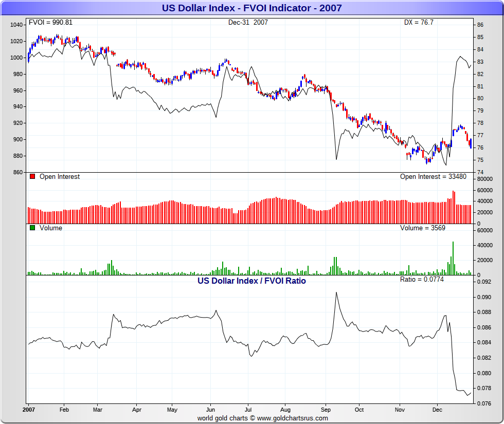The height and width of the screenshot is (424, 504).
Task: Click the Open Interest legend text
Action: tap(60, 177)
